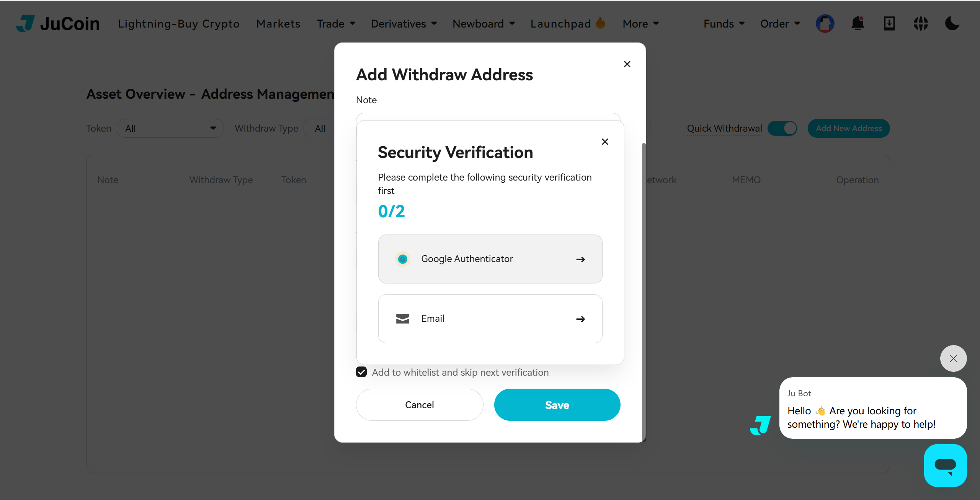
Task: Expand the Token All dropdown
Action: coord(170,128)
